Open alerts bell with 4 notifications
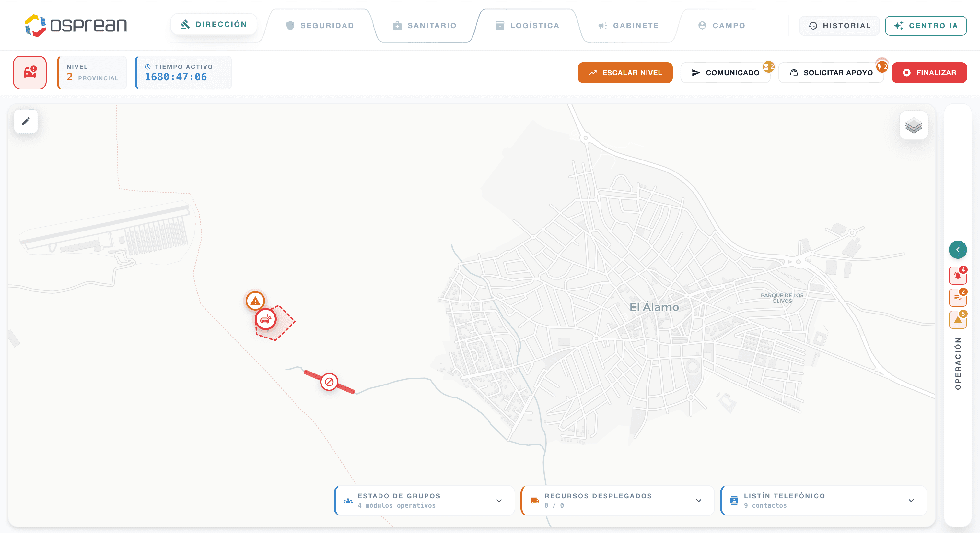The width and height of the screenshot is (980, 533). [x=958, y=276]
